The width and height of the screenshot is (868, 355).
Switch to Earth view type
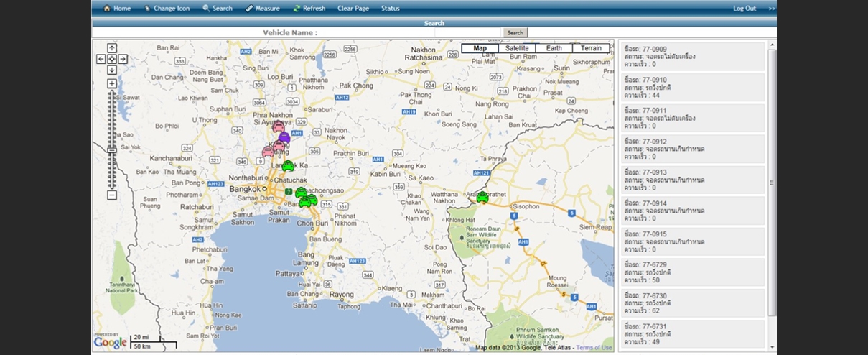554,48
